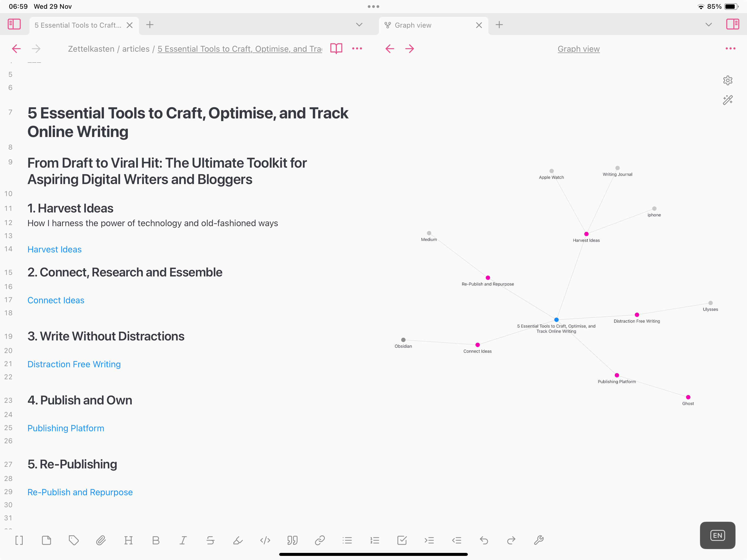Expand the left pane tab list chevron
This screenshot has width=747, height=560.
click(359, 25)
